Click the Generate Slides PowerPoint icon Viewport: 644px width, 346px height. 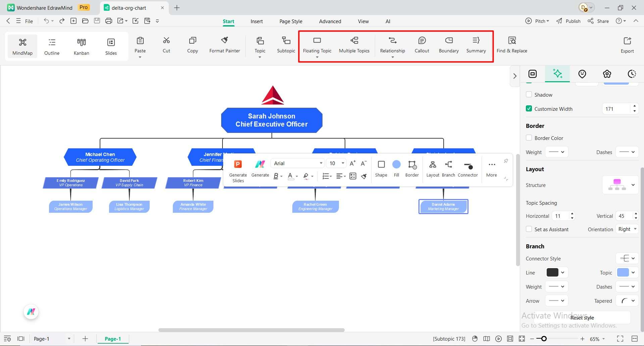click(x=238, y=164)
